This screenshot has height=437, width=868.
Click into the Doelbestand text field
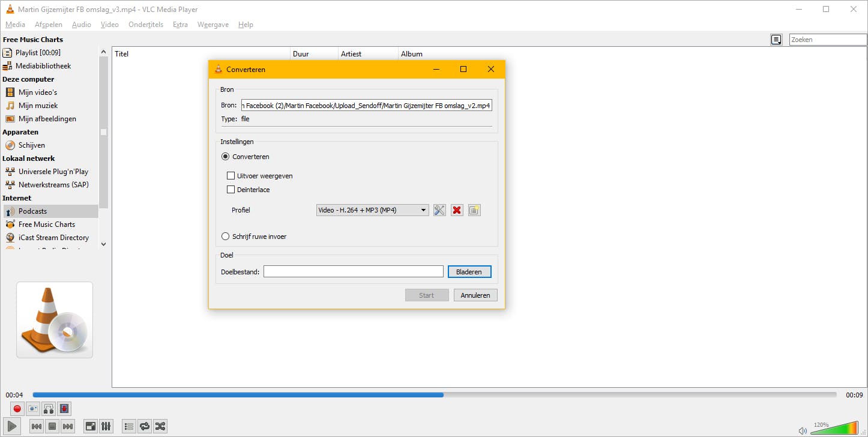[x=354, y=272]
